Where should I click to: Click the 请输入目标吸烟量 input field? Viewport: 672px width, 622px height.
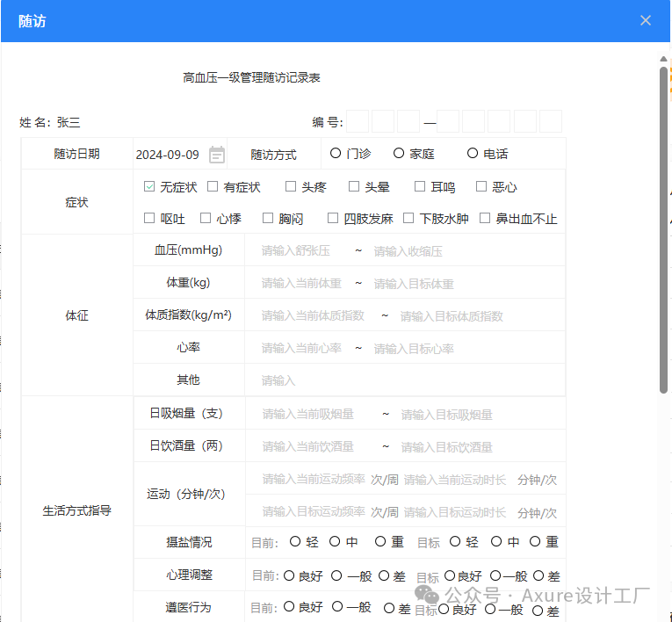[x=447, y=415]
